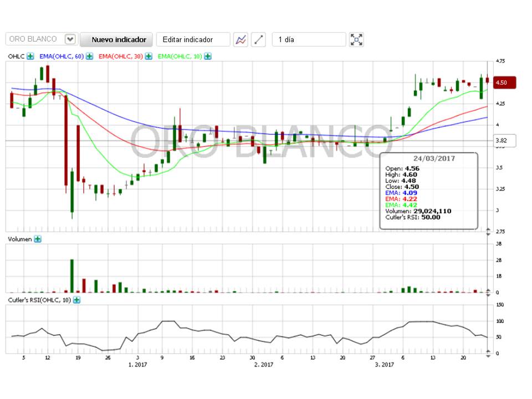Click the volume panel resize handle arrows
The height and width of the screenshot is (399, 532).
tap(488, 293)
